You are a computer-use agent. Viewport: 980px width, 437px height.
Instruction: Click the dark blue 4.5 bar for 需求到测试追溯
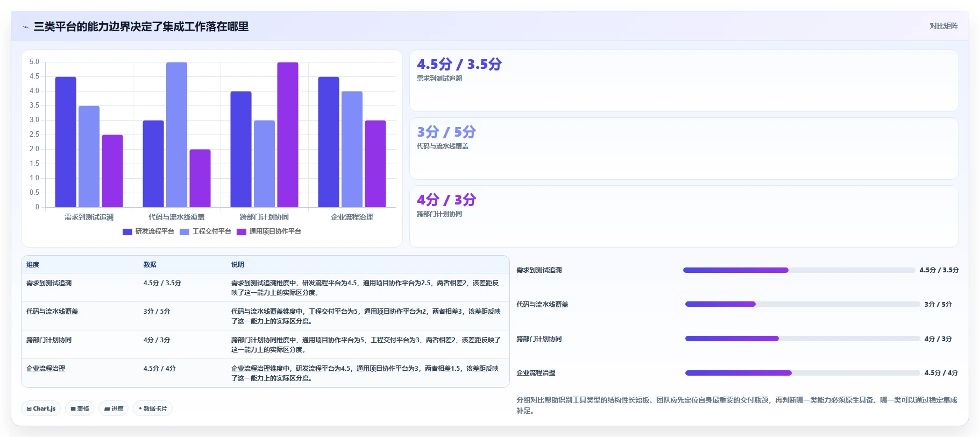pyautogui.click(x=66, y=142)
